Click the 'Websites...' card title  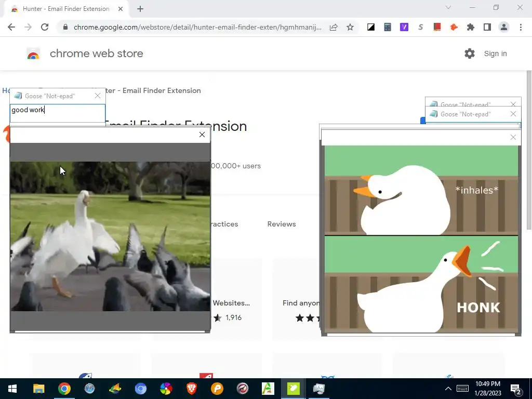coord(231,303)
